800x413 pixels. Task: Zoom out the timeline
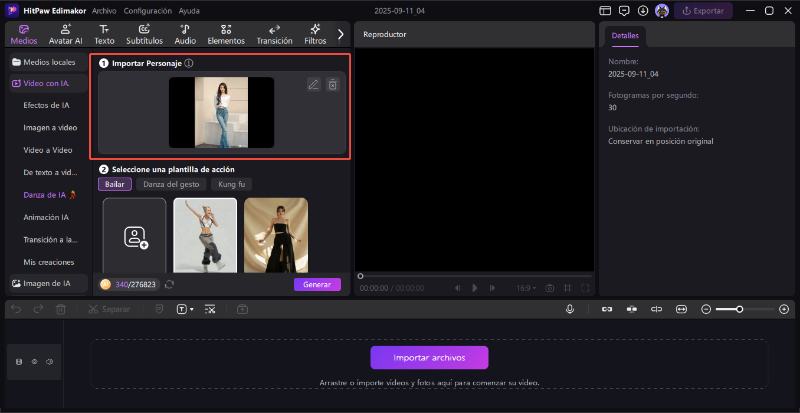pyautogui.click(x=706, y=309)
